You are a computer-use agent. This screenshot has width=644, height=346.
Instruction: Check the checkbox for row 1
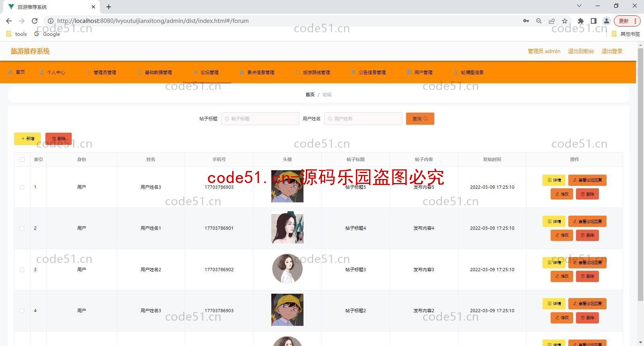22,187
